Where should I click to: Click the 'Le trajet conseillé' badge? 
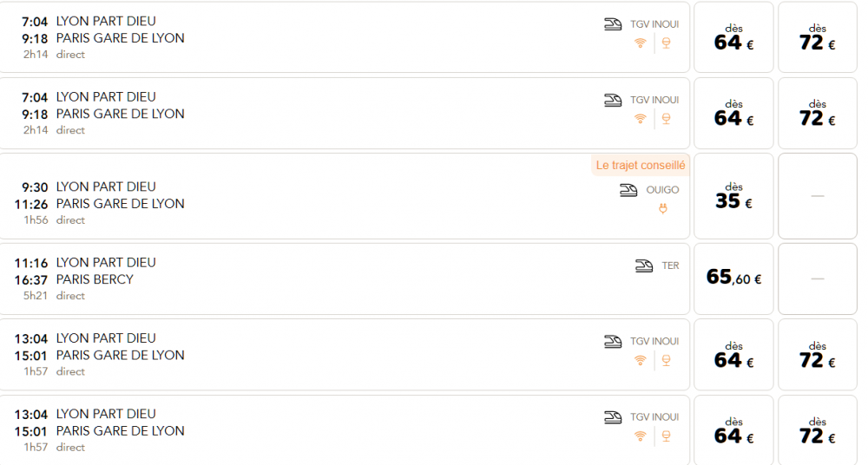coord(641,166)
